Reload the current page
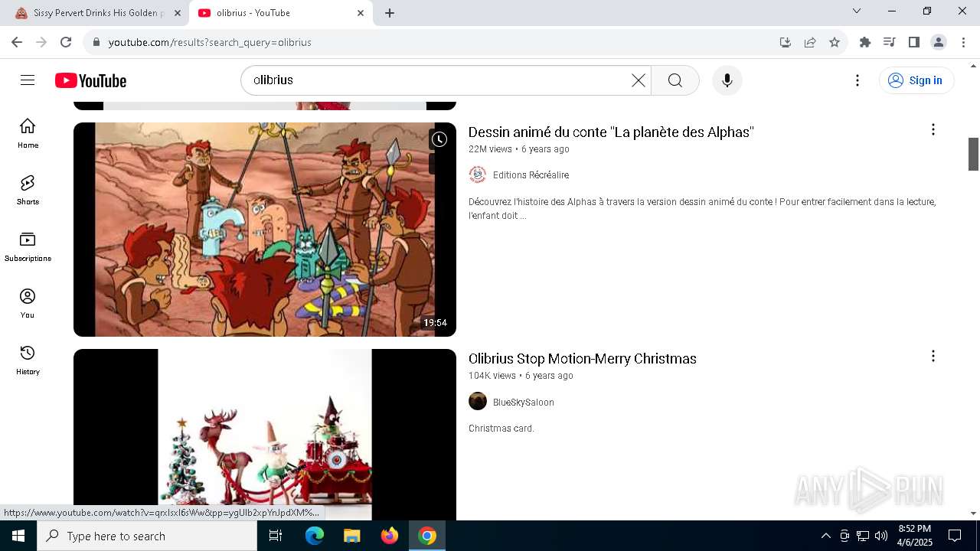The image size is (980, 551). pyautogui.click(x=66, y=42)
